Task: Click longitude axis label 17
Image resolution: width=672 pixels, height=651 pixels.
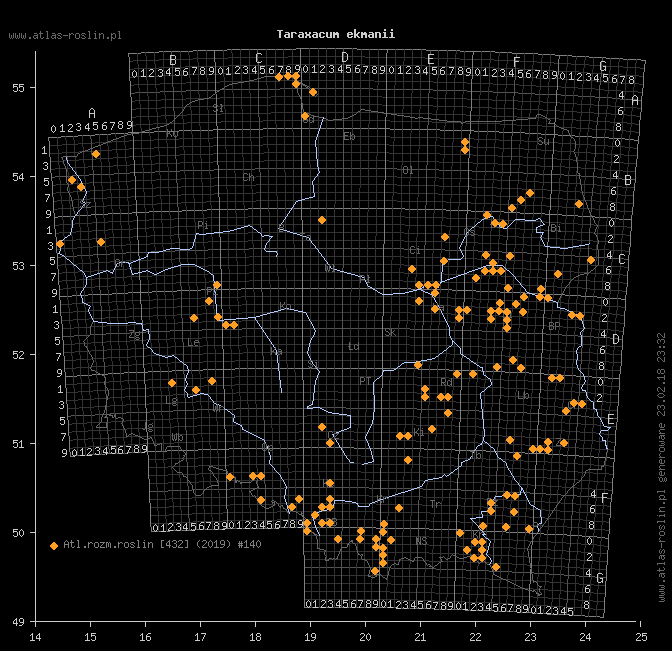Action: click(x=200, y=637)
